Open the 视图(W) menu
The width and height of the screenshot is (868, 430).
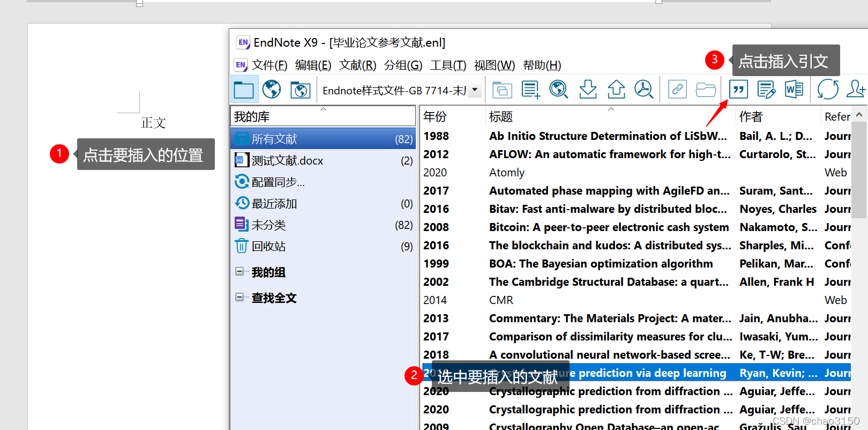pos(494,65)
